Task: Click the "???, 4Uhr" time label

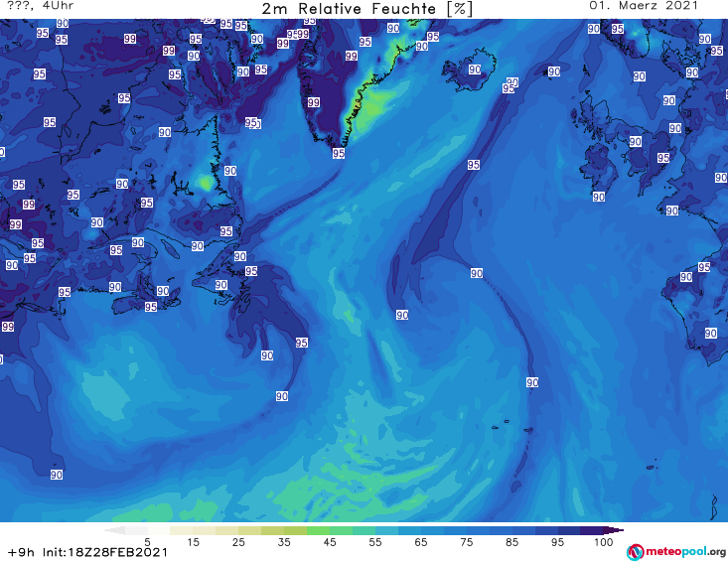Action: (41, 6)
